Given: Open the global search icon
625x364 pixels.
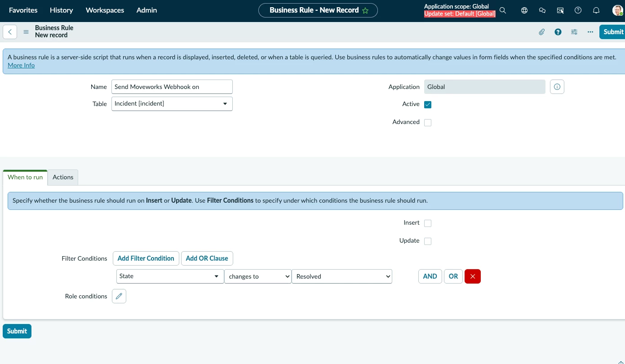Looking at the screenshot, I should click(x=503, y=10).
